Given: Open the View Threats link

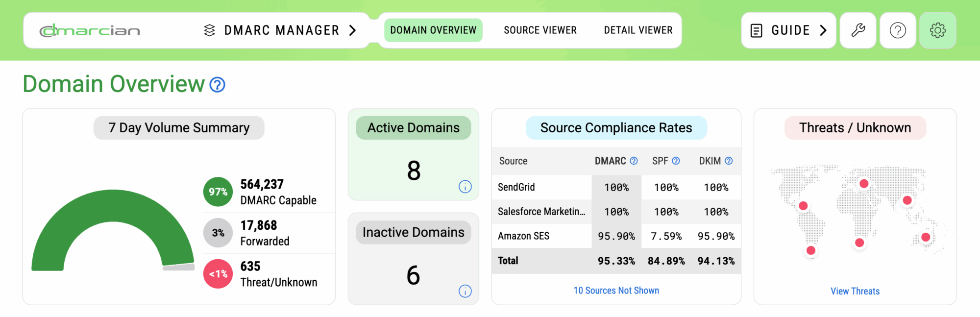Looking at the screenshot, I should (x=855, y=291).
